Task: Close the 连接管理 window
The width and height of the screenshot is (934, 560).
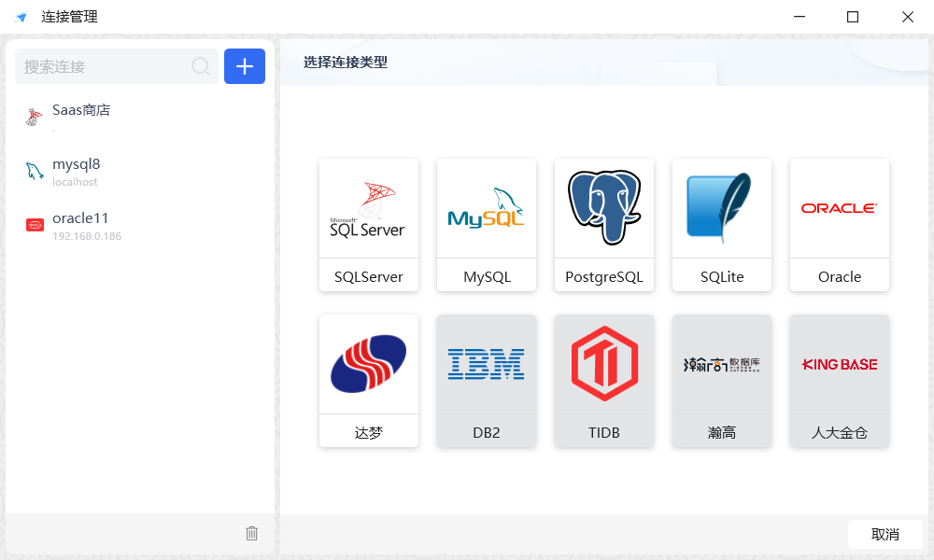Action: tap(907, 17)
